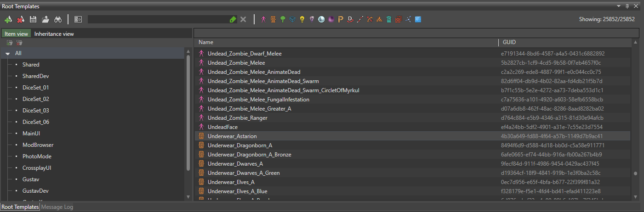The height and width of the screenshot is (212, 644).
Task: Toggle the purple light bulb filter icon
Action: 312,19
